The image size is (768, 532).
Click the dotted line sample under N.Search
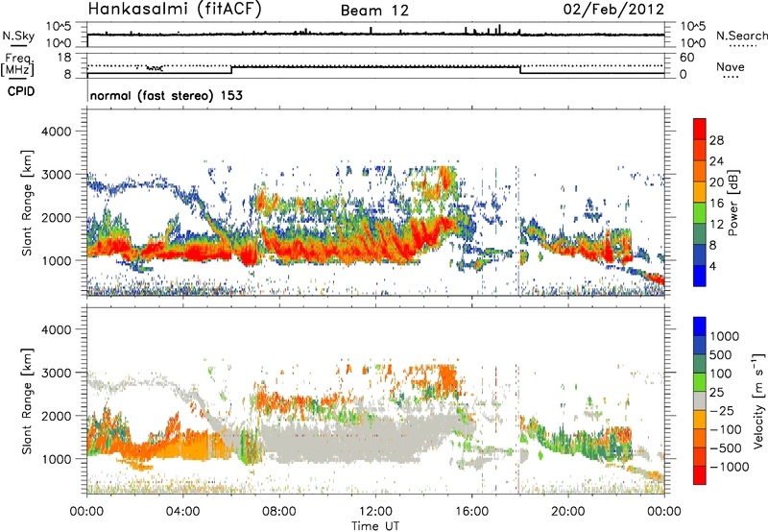pyautogui.click(x=742, y=46)
